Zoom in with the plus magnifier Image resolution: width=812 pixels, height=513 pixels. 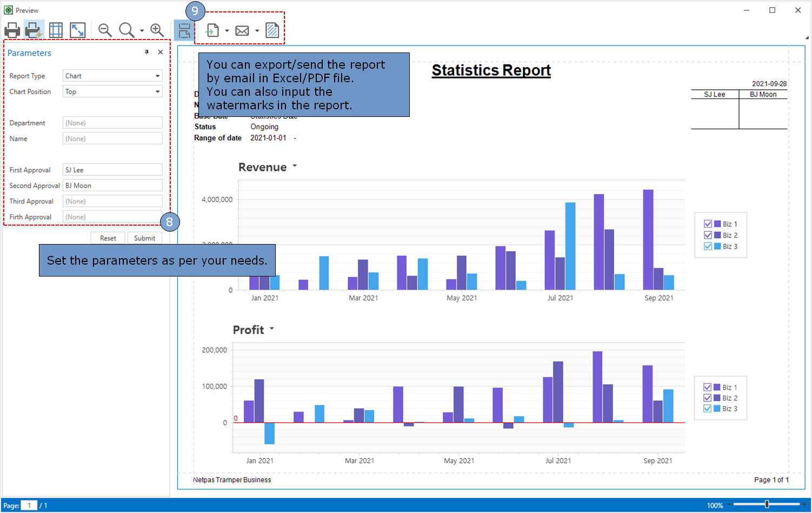(x=157, y=30)
